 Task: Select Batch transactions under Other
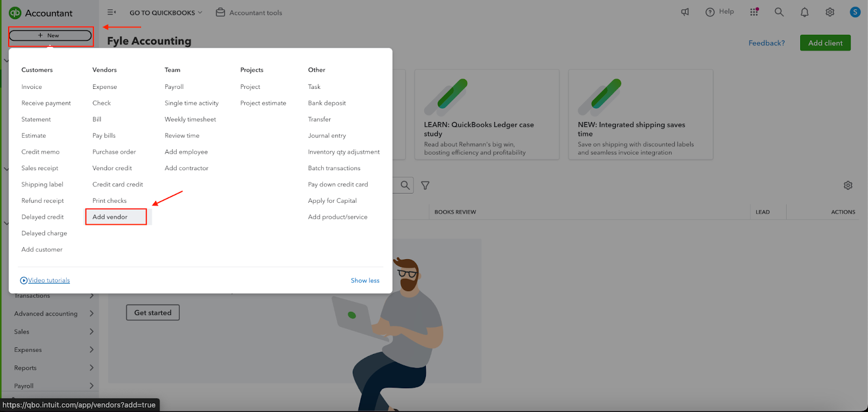coord(334,168)
